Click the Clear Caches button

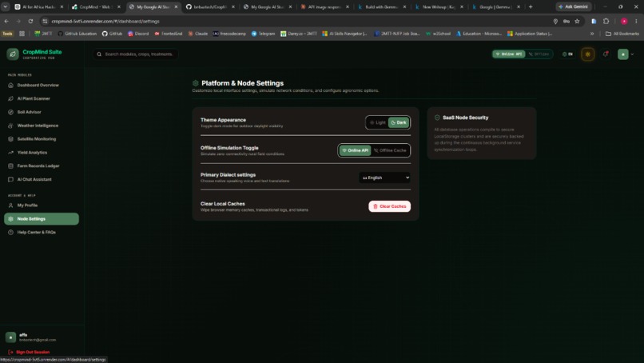tap(389, 206)
